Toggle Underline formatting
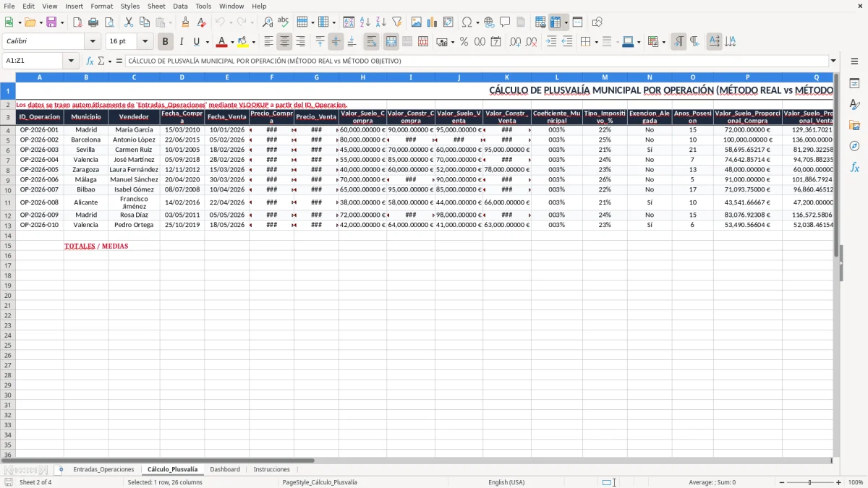Viewport: 868px width, 488px height. (196, 42)
